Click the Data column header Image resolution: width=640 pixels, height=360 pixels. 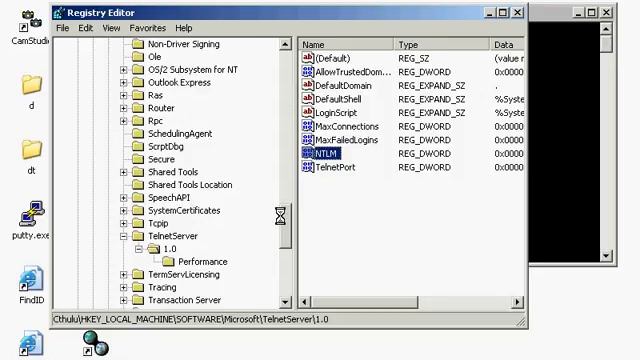[507, 44]
